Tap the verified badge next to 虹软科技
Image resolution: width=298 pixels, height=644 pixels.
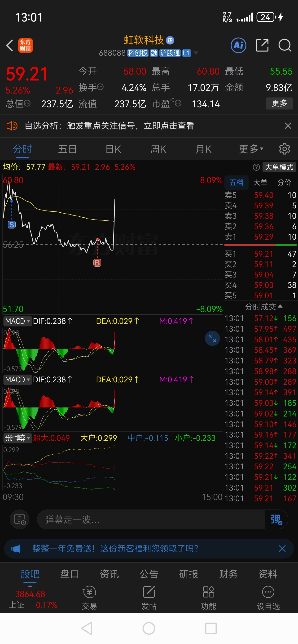pos(170,40)
